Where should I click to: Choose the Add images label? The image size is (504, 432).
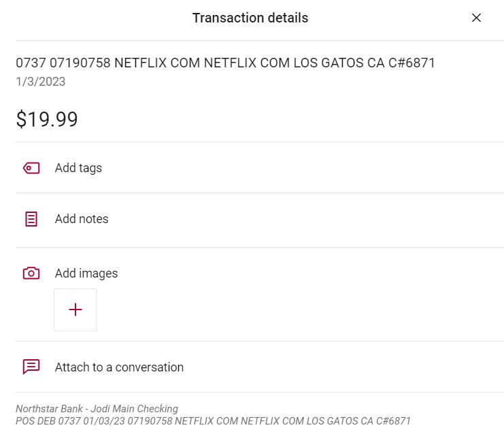[x=86, y=273]
